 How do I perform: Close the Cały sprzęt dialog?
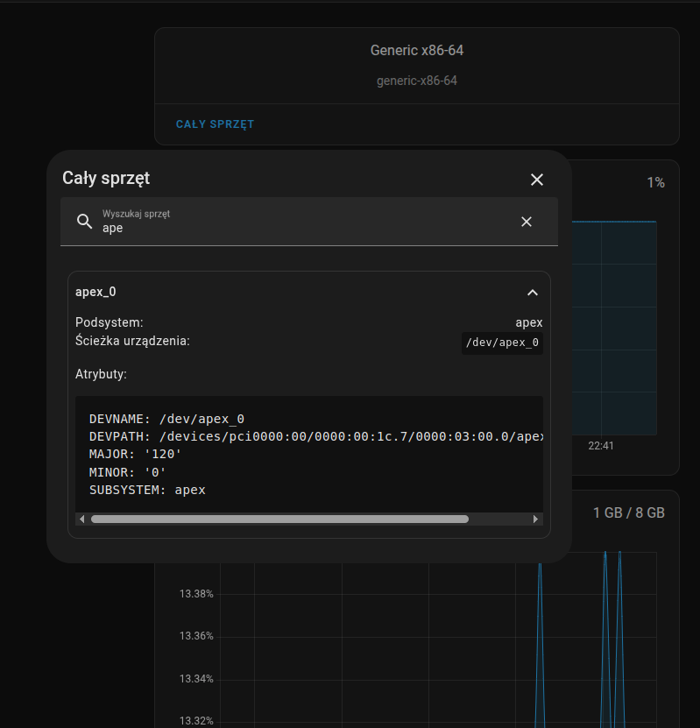[x=536, y=180]
